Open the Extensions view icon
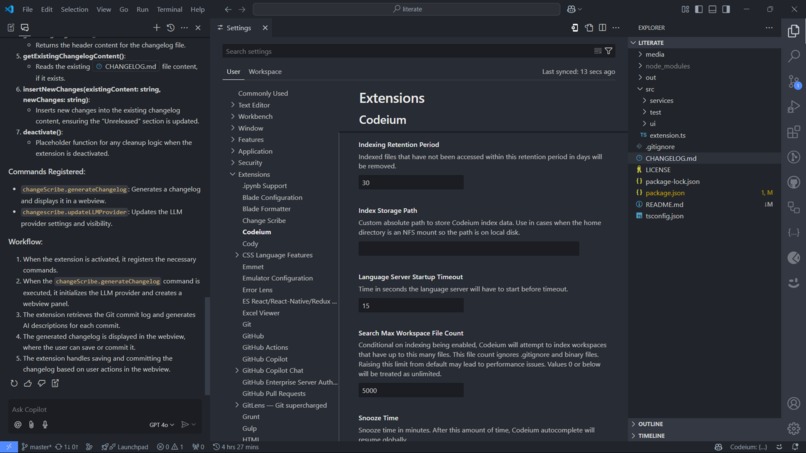 794,132
